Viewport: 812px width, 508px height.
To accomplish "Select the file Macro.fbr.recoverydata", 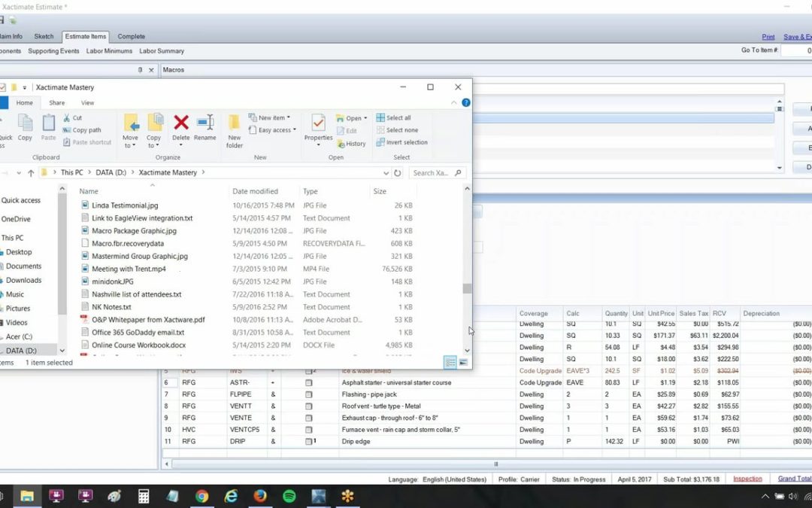I will coord(127,243).
